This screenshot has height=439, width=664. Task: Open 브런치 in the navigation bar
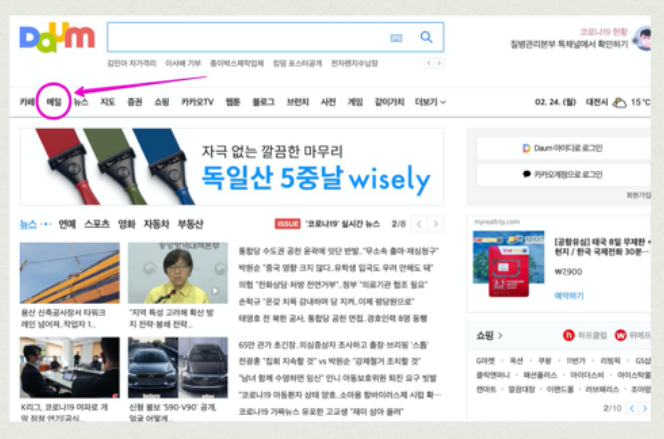(x=298, y=102)
